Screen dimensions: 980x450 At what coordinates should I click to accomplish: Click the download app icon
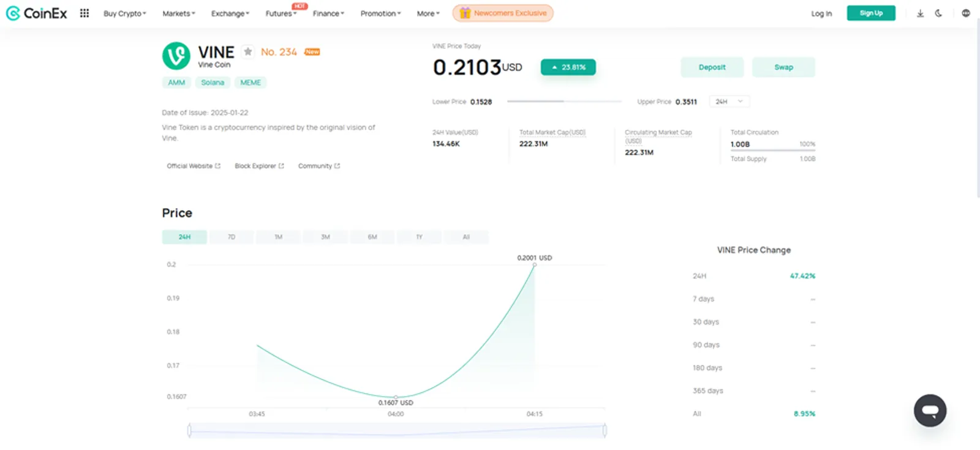pos(920,13)
